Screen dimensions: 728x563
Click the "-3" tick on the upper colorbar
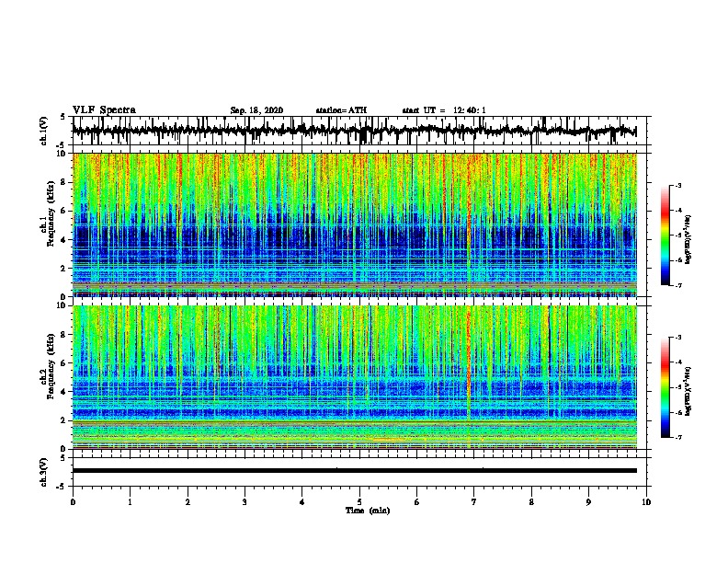677,185
